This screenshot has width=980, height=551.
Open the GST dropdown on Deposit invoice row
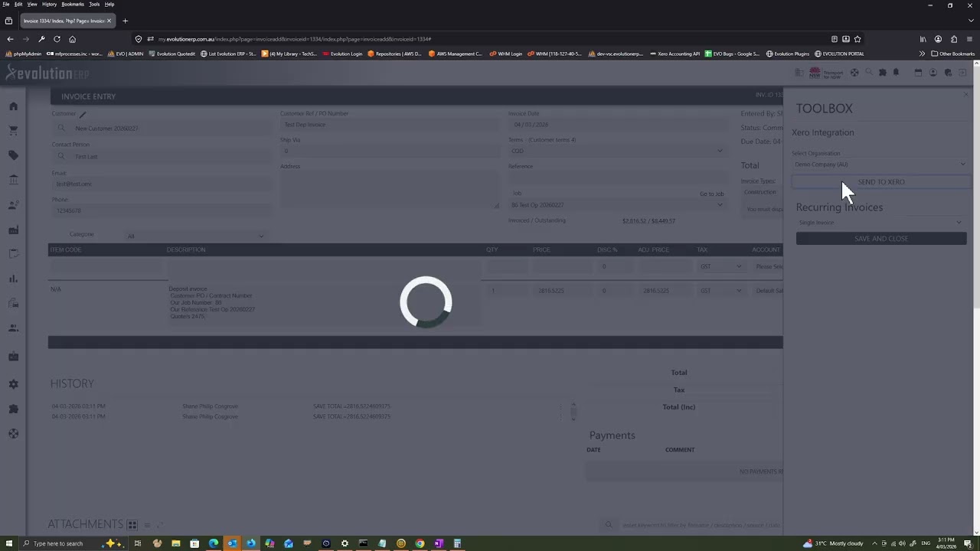[721, 291]
